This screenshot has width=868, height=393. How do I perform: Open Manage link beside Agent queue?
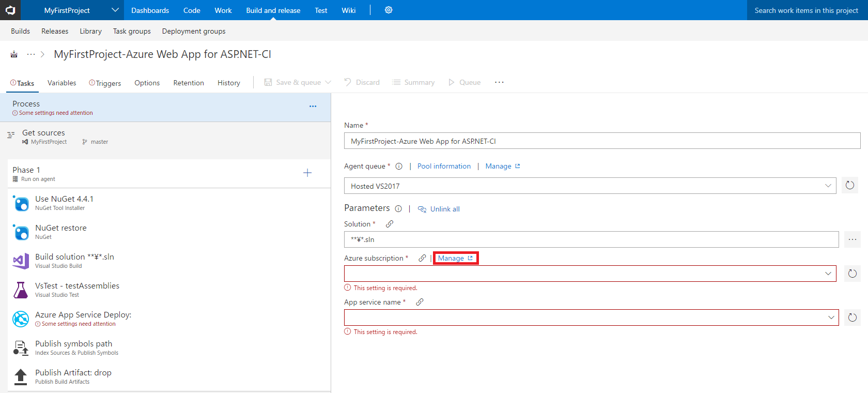coord(503,166)
